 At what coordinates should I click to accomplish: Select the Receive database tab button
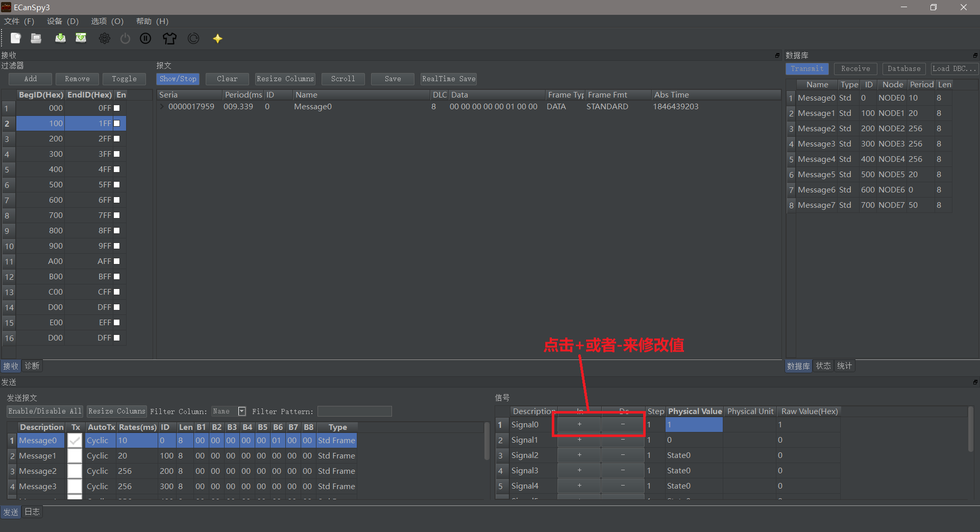855,69
